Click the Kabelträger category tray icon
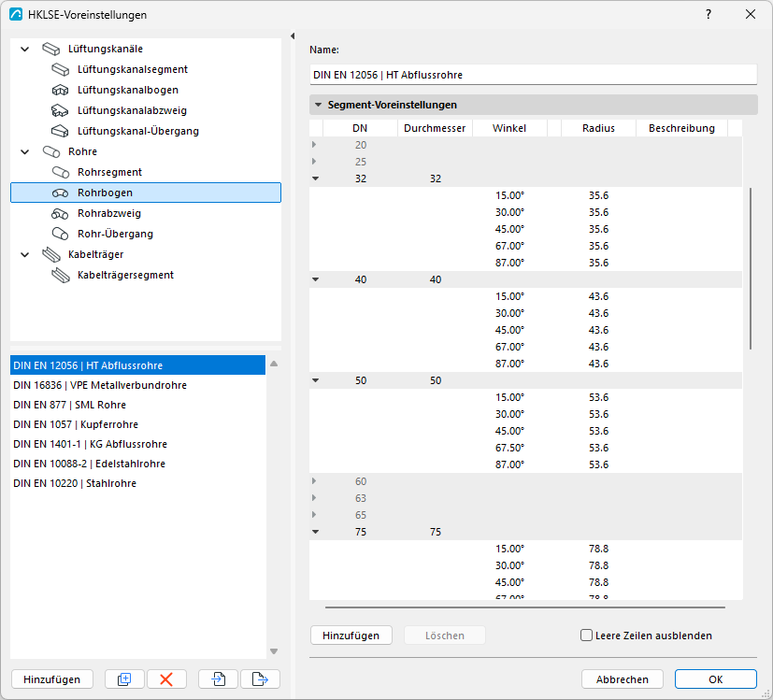 click(51, 254)
